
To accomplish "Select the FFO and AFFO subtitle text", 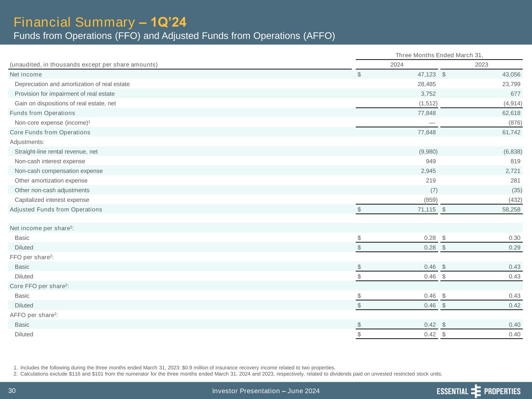I will pos(174,36).
